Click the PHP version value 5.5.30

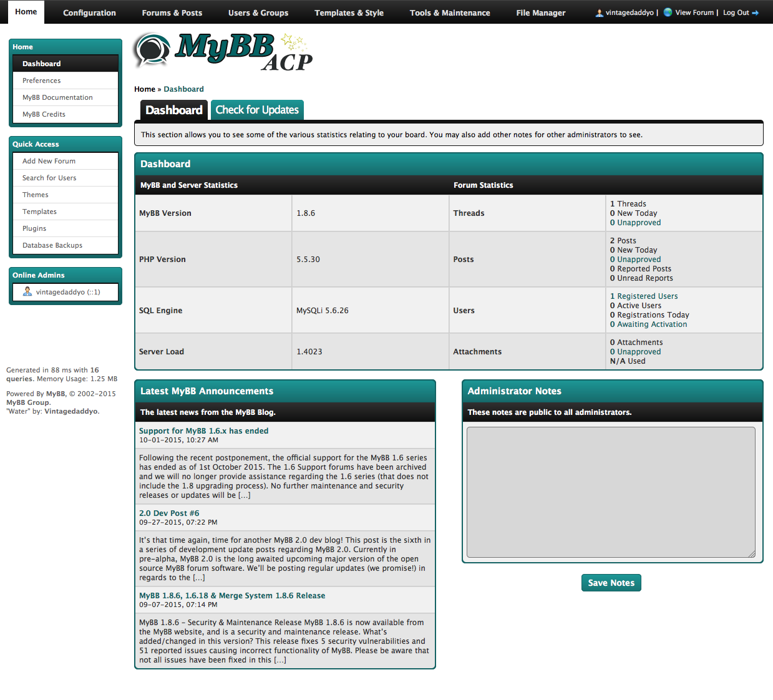point(308,260)
